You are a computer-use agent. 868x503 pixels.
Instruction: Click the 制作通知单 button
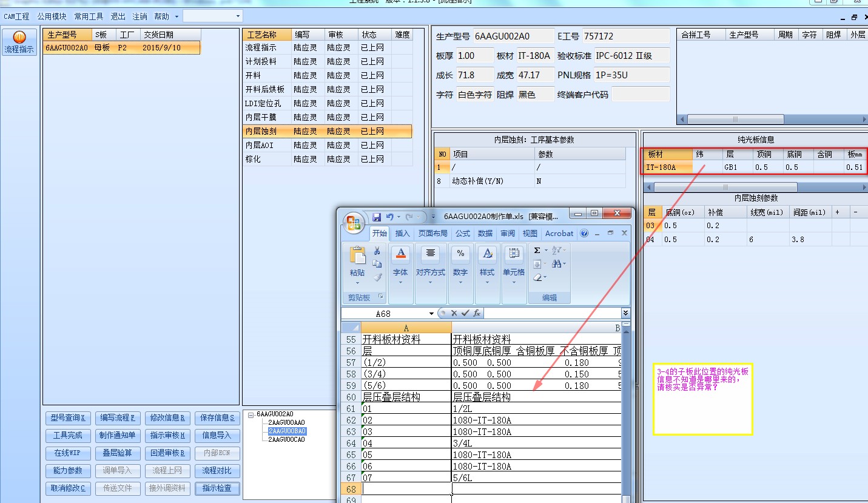118,436
